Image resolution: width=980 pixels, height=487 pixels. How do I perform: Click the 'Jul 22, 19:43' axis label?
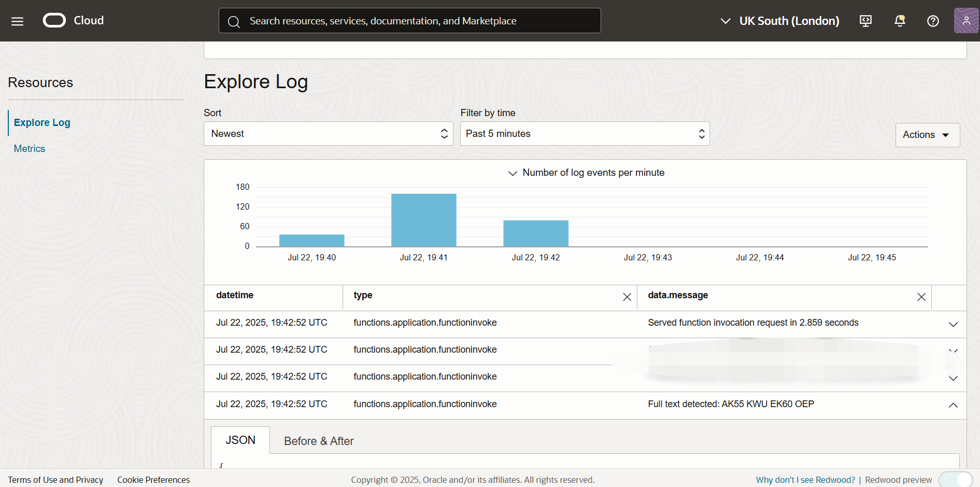coord(648,258)
